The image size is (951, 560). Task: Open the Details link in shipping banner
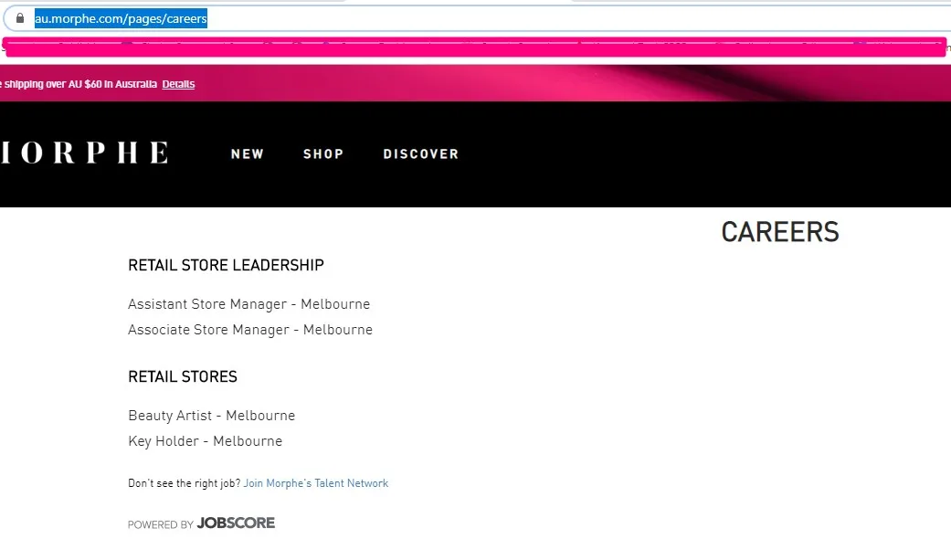pos(178,84)
